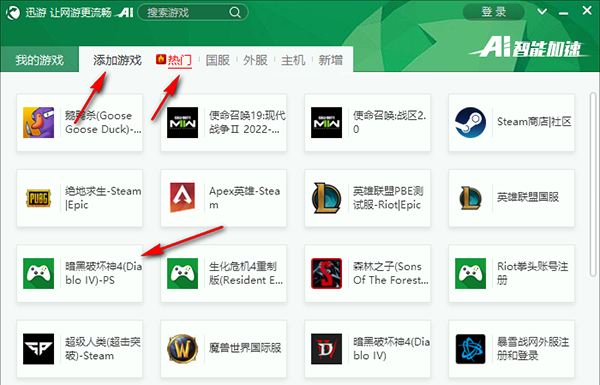Click the Goose Goose Duck game icon
Screen dimensions: 600x385
(x=38, y=122)
